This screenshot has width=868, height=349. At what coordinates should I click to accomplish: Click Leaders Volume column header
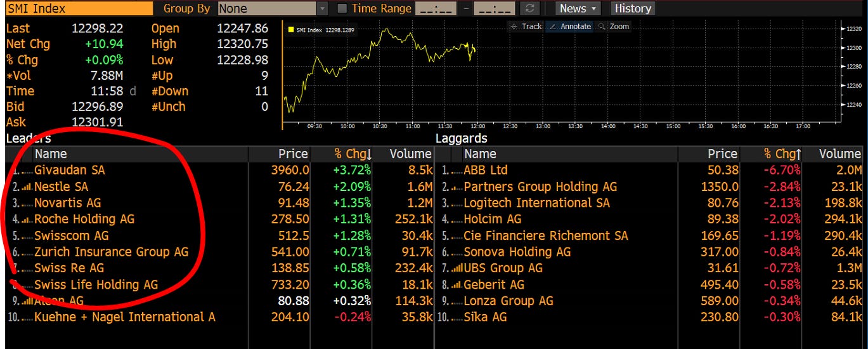410,154
